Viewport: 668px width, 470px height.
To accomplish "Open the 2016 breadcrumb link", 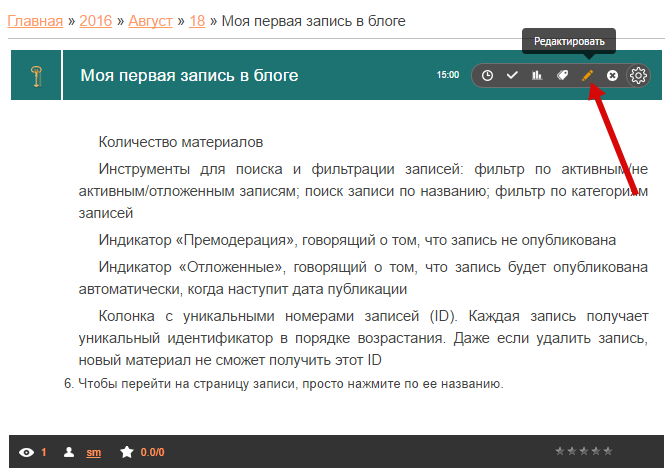I will pyautogui.click(x=98, y=20).
